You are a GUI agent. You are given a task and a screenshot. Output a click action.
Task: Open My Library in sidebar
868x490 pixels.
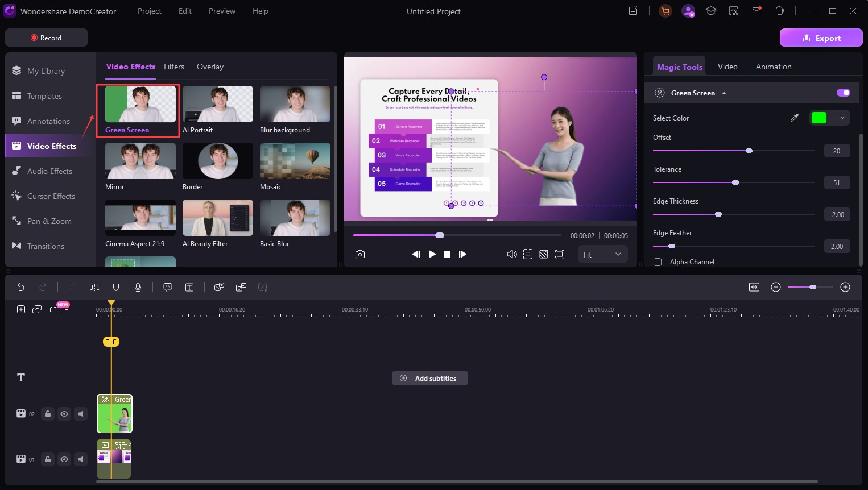pos(46,71)
